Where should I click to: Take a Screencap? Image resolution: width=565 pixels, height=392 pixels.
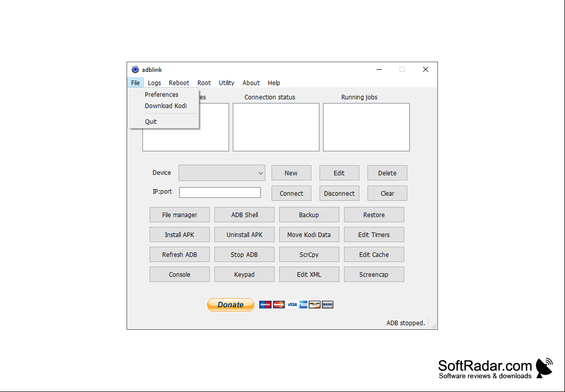point(374,274)
